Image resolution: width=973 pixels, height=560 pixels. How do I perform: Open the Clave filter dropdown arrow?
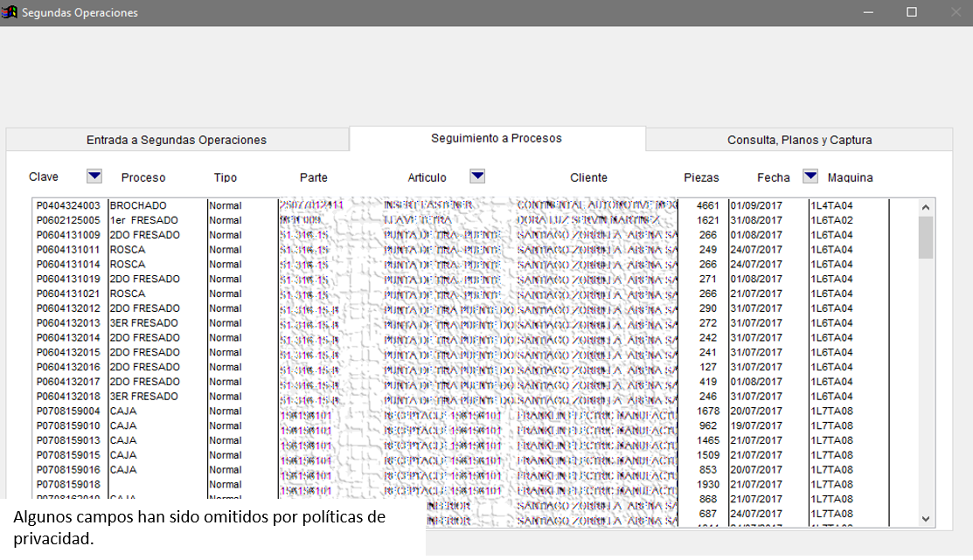click(x=94, y=176)
